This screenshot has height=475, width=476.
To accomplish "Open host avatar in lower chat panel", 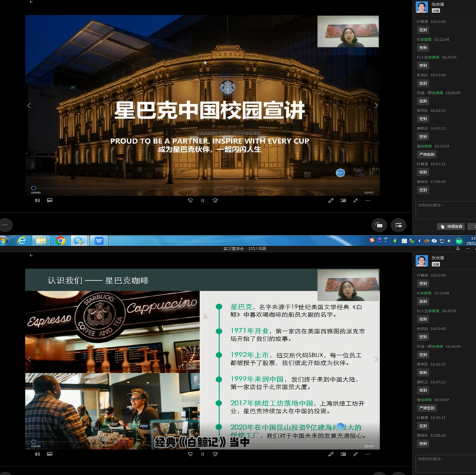I will coord(422,261).
